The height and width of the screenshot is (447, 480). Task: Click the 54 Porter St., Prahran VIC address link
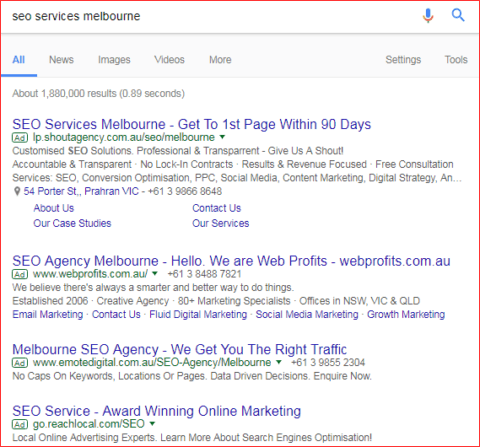(81, 191)
